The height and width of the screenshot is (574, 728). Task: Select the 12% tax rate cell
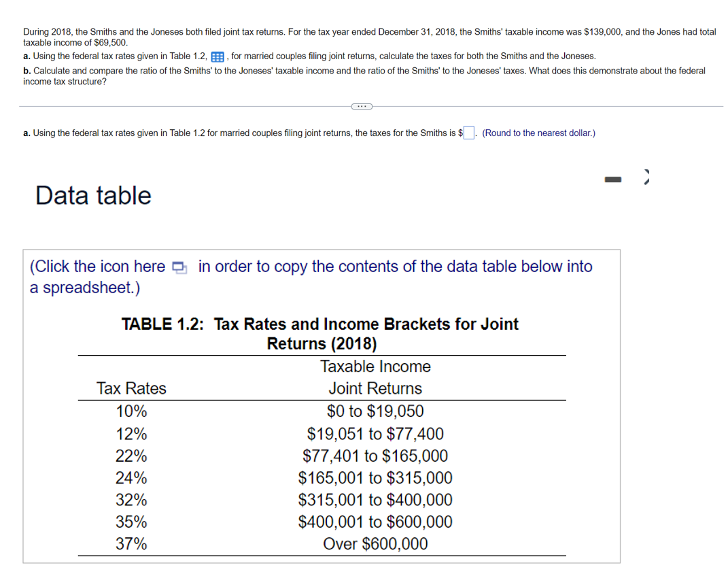point(131,434)
